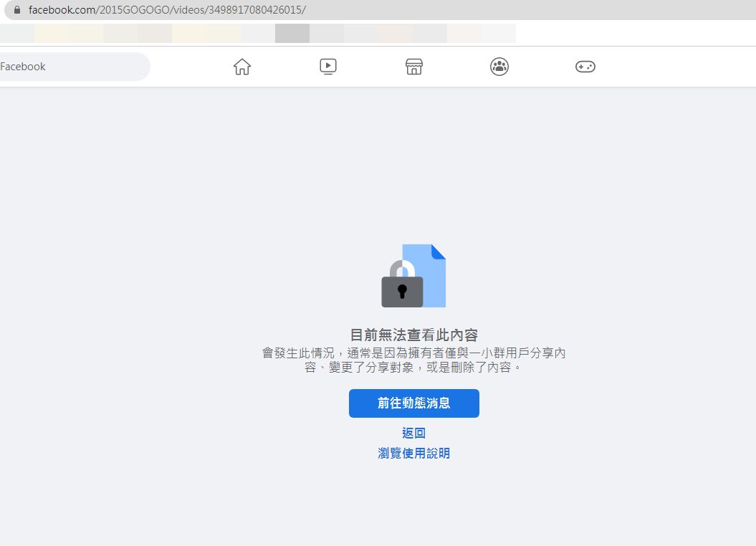The height and width of the screenshot is (546, 756).
Task: Open the 瀏覽使用說明 help link
Action: coord(413,454)
